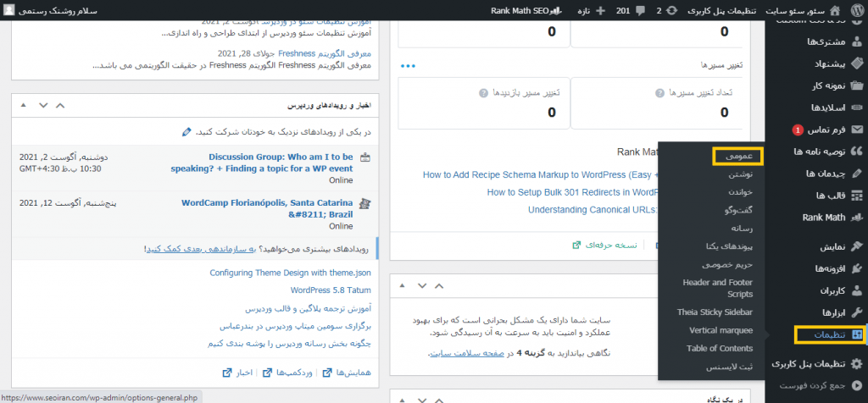Open How to Setup Bulk 301 Redirects link
The width and height of the screenshot is (868, 403).
[573, 192]
